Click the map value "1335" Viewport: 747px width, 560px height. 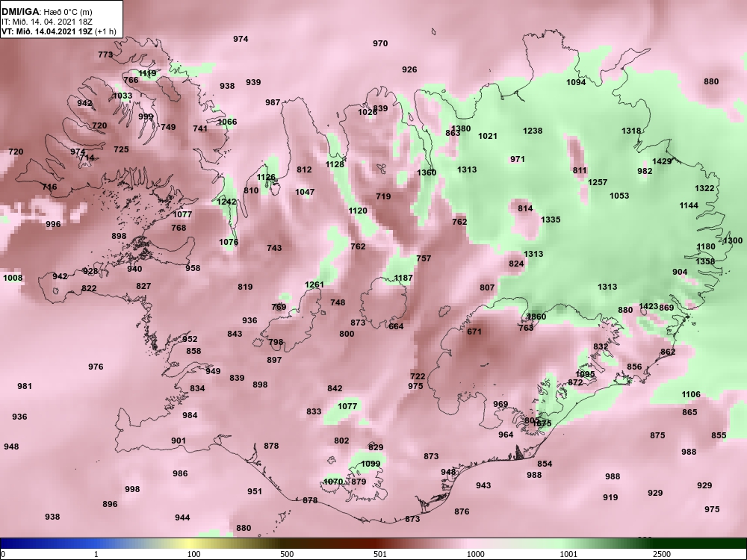point(551,220)
